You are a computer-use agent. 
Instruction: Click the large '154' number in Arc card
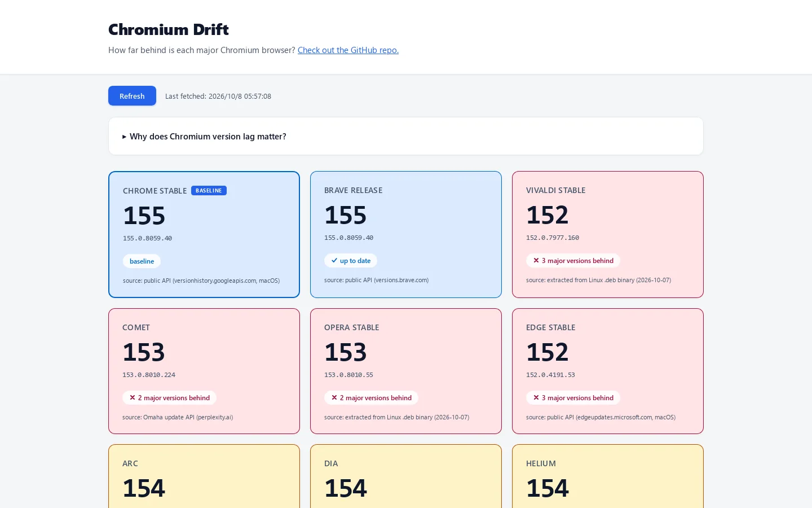[x=144, y=488]
